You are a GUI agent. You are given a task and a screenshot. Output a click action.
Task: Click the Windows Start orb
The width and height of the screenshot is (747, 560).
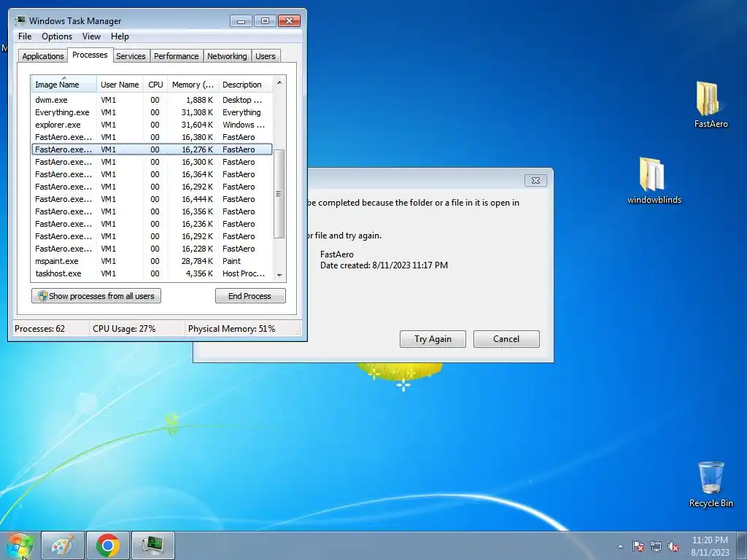click(x=20, y=545)
